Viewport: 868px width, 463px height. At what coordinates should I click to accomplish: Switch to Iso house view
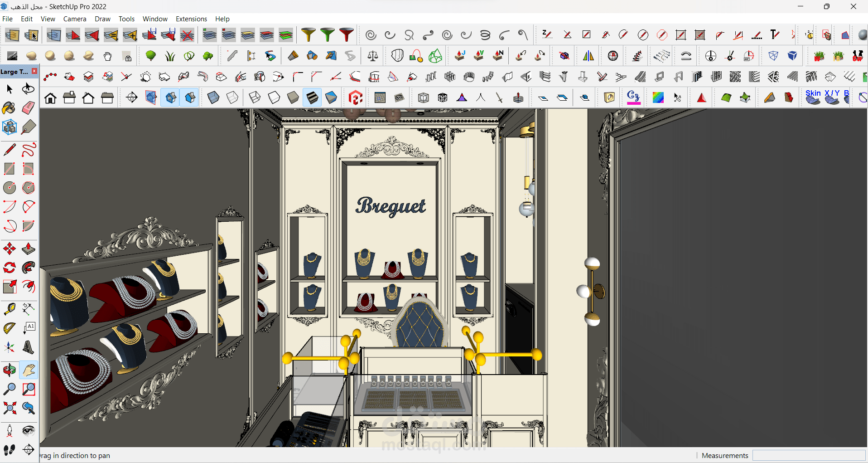coord(50,97)
